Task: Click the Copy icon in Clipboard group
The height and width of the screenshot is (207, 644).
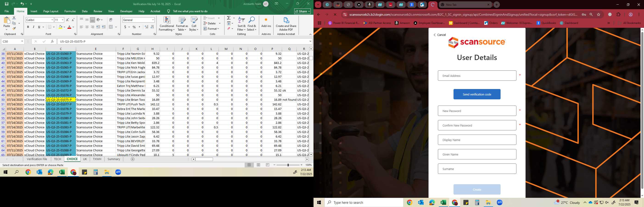Action: tap(14, 23)
